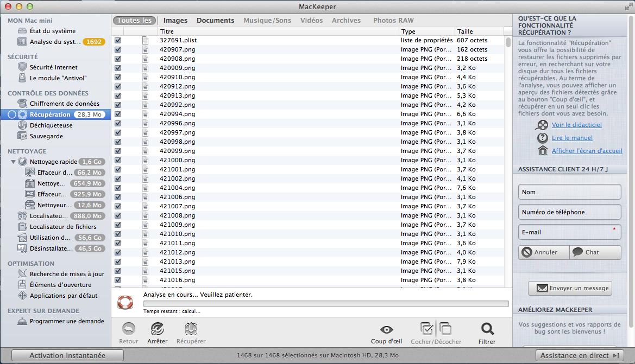Open Éléments d'ouverture icon
Viewport: 635px width, 364px height.
22,285
